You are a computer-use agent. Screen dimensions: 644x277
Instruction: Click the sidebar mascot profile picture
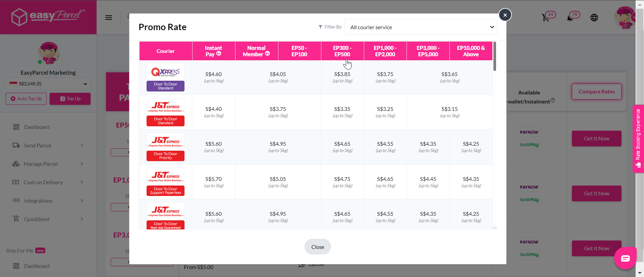48,53
